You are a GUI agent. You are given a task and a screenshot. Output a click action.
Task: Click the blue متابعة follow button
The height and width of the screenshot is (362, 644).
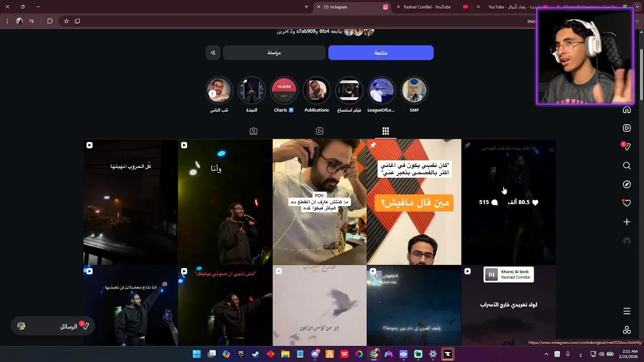[381, 53]
